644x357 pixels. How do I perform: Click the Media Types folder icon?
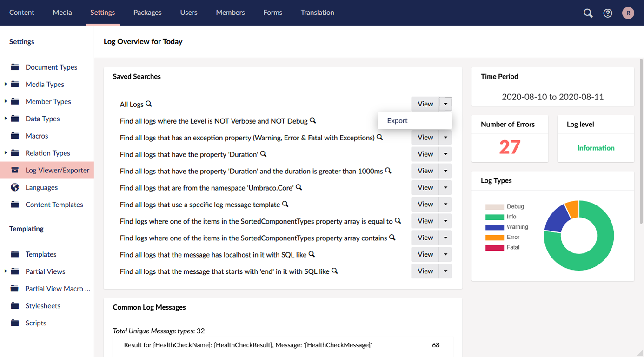[x=15, y=84]
